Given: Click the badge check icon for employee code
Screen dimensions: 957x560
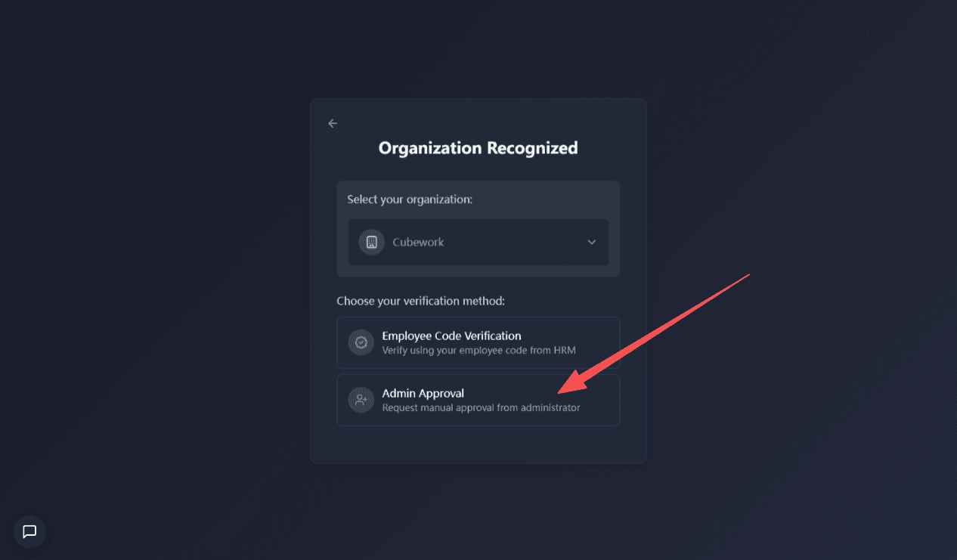Looking at the screenshot, I should click(361, 342).
